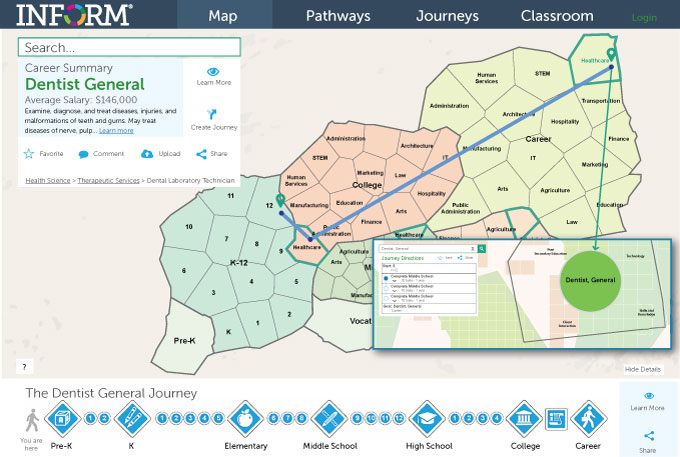Click Career 'Transportation' map region
680x457 pixels.
(x=601, y=101)
